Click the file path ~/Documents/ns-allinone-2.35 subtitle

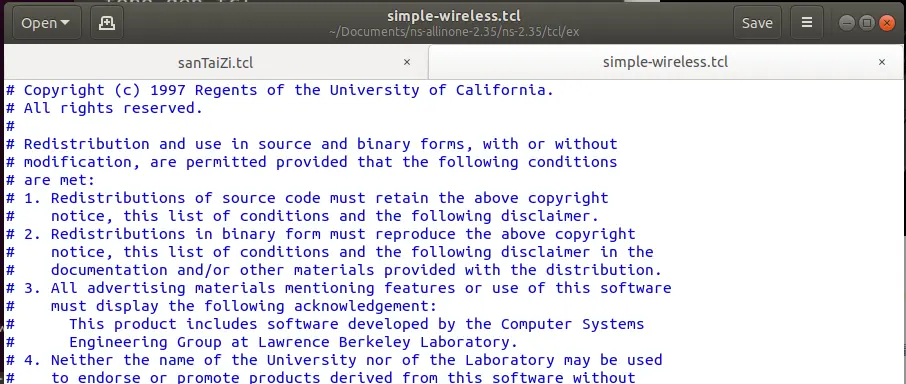click(454, 32)
